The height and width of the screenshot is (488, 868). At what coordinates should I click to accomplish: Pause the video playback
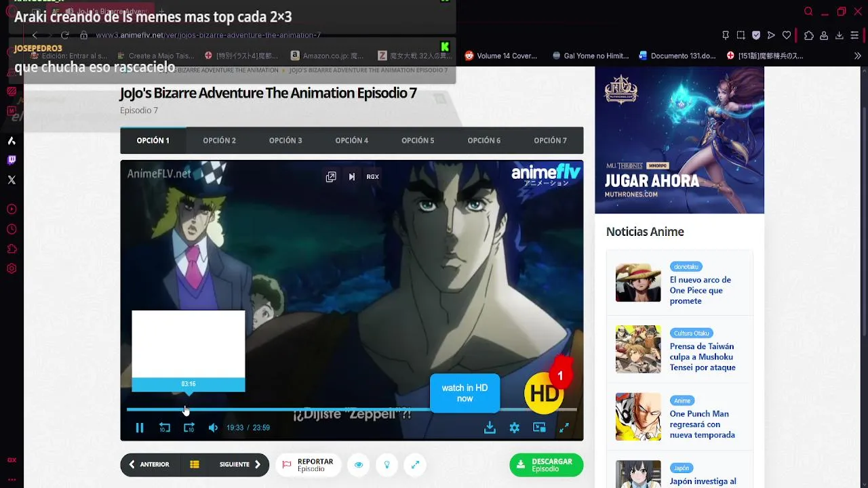[140, 428]
